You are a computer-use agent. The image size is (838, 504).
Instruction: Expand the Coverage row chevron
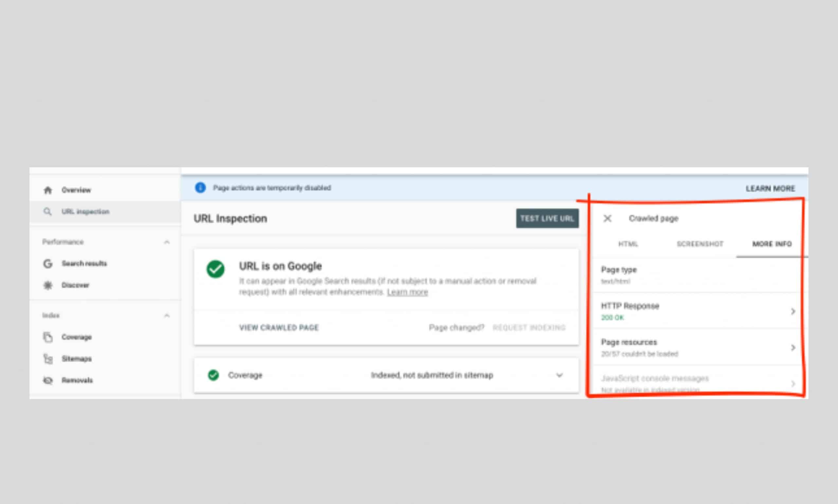(559, 375)
